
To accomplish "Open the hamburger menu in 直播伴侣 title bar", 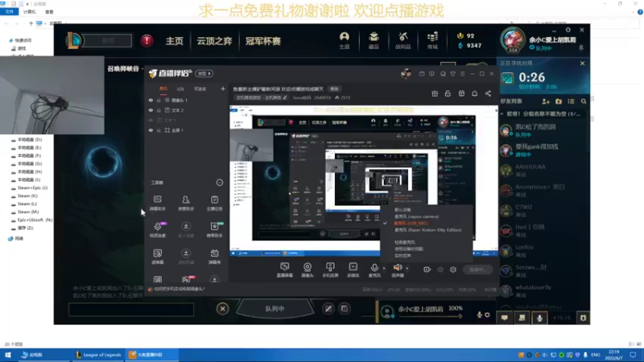I will click(462, 74).
